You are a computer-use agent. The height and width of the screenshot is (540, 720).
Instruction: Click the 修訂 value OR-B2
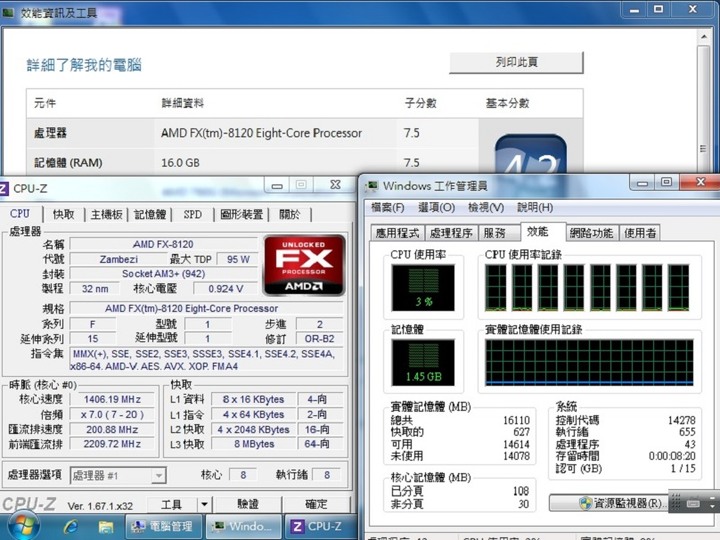[320, 339]
